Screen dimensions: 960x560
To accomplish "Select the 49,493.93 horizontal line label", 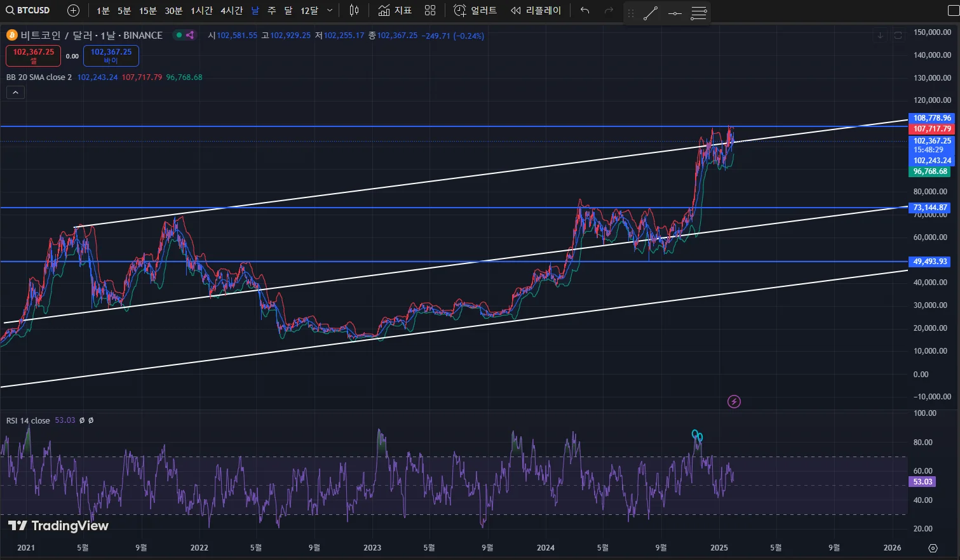I will tap(930, 262).
